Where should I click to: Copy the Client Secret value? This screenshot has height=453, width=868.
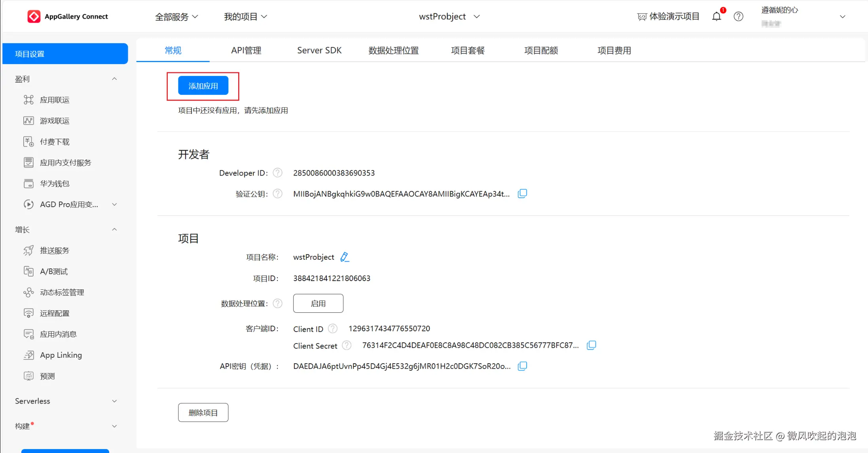591,345
